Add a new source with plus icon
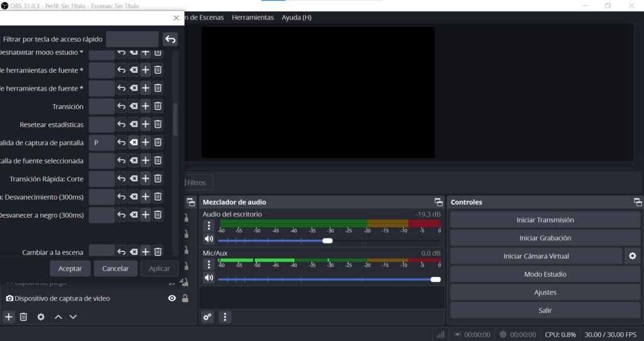Image resolution: width=644 pixels, height=341 pixels. pos(9,317)
